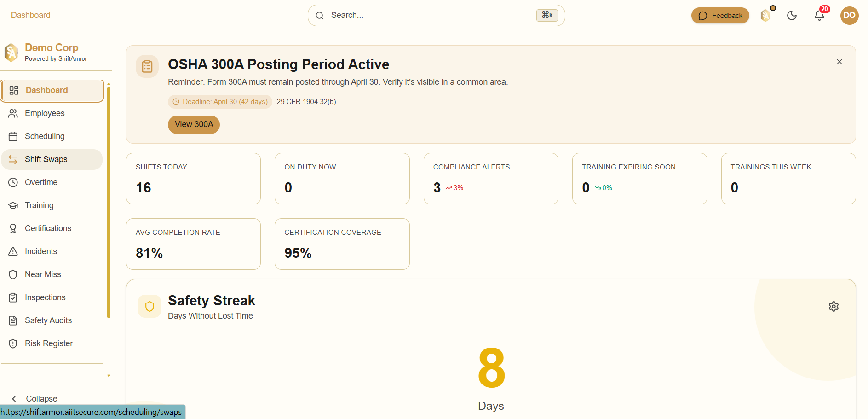
Task: Open the Feedback button
Action: coord(720,16)
